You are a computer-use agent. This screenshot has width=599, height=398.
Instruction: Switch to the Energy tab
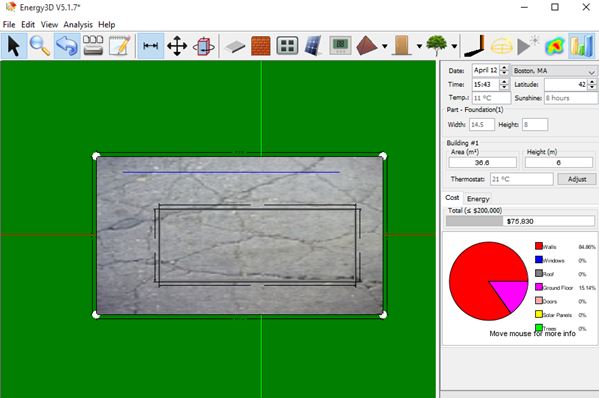click(x=478, y=199)
